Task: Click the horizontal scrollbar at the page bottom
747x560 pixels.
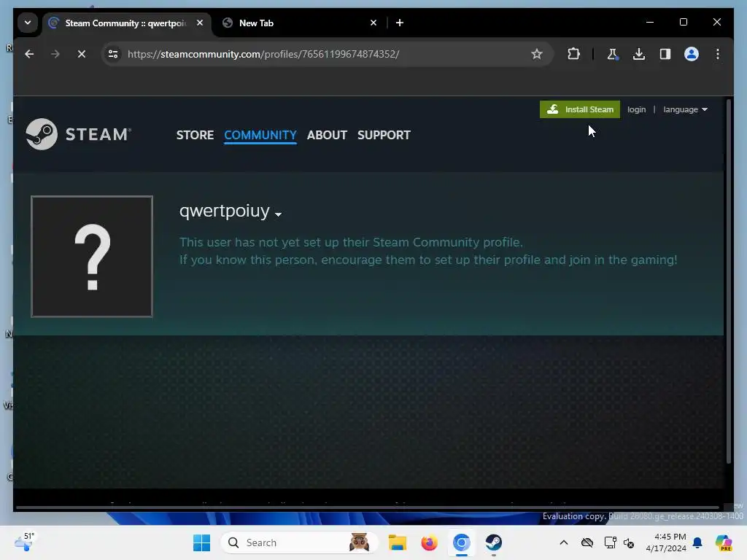Action: point(367,507)
